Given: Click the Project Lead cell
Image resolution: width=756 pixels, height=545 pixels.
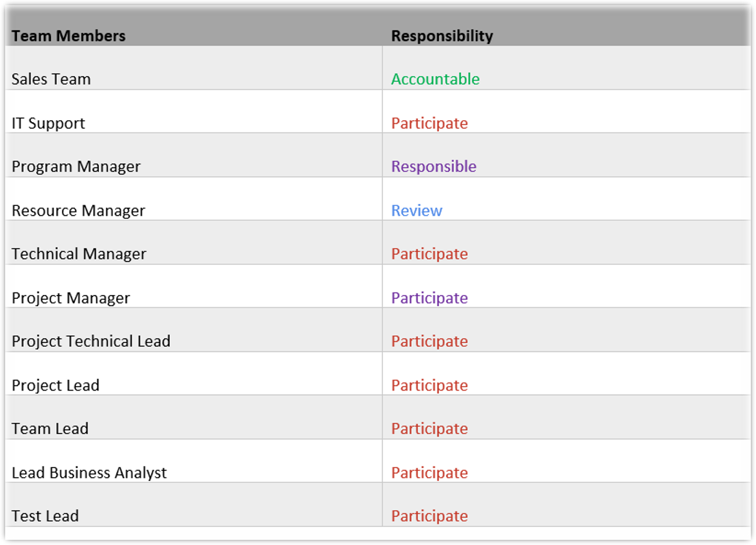Looking at the screenshot, I should tap(56, 386).
